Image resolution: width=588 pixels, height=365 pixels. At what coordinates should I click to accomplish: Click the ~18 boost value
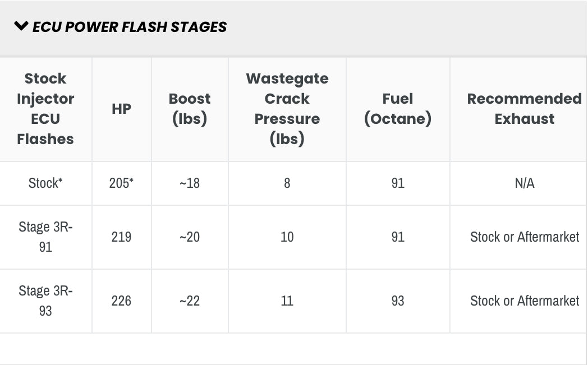190,183
